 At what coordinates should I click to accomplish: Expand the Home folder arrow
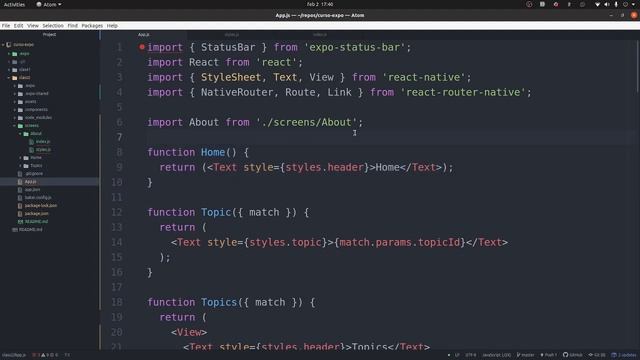tap(20, 158)
